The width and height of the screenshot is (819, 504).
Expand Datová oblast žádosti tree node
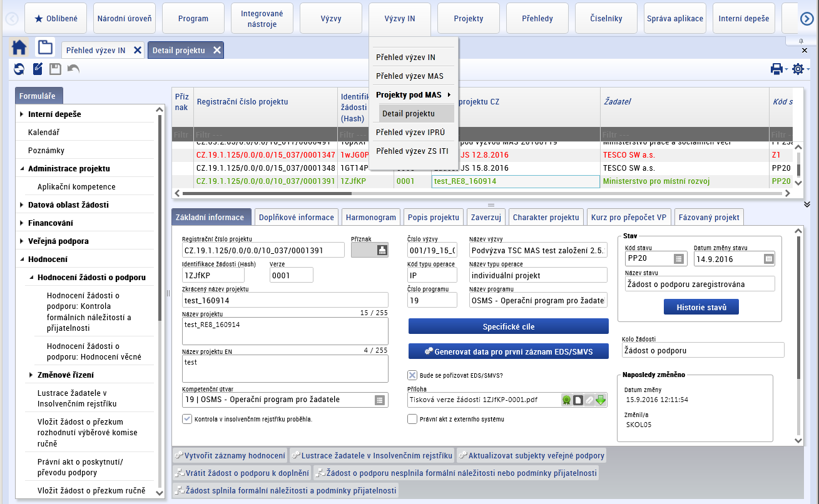tap(22, 205)
